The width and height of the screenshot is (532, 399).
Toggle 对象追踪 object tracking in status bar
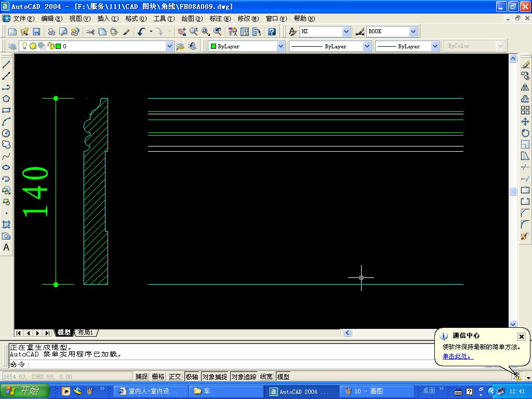point(244,377)
